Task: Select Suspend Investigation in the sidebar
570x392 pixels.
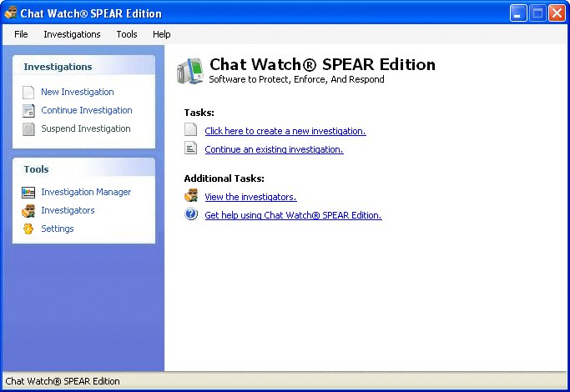Action: (86, 128)
